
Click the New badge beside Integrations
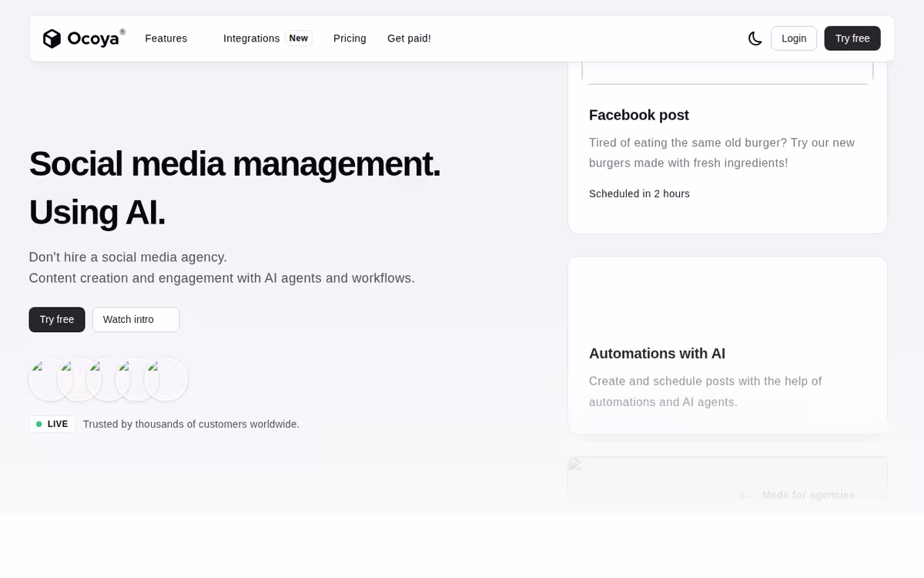[299, 39]
